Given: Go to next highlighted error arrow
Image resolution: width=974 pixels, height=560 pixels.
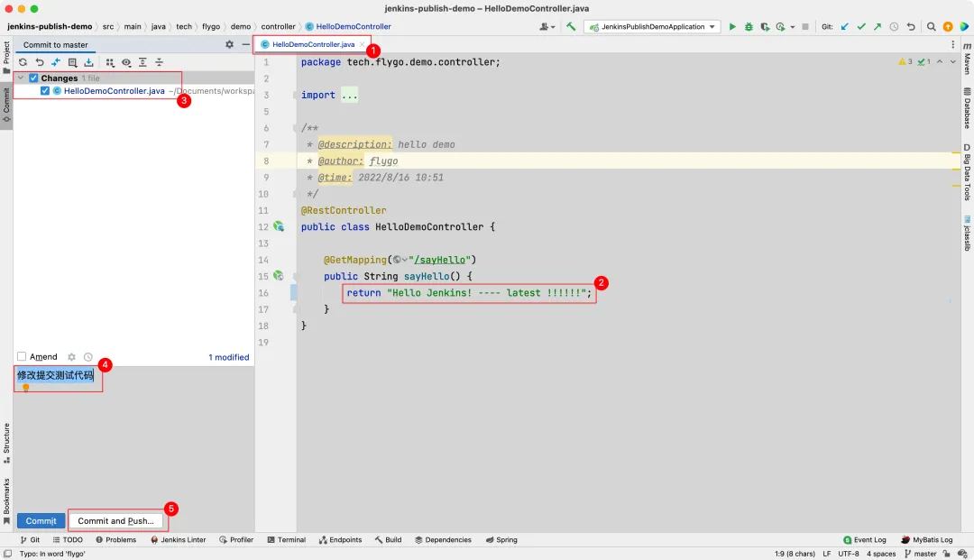Looking at the screenshot, I should (x=953, y=61).
